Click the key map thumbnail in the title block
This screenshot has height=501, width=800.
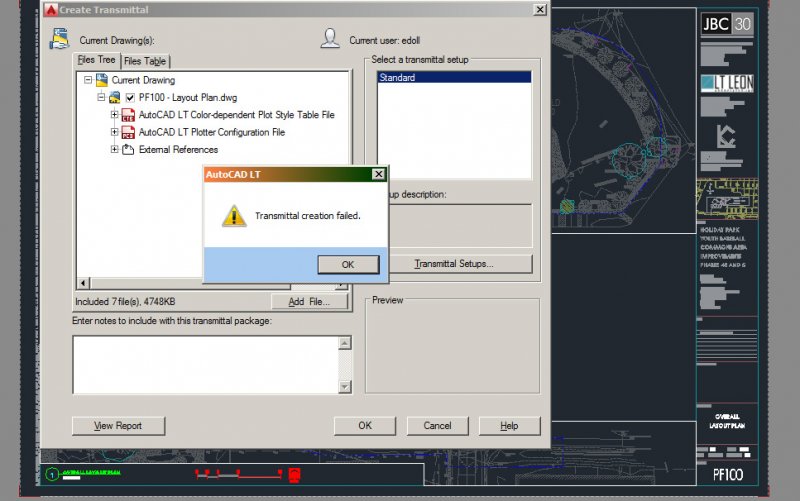click(x=727, y=199)
